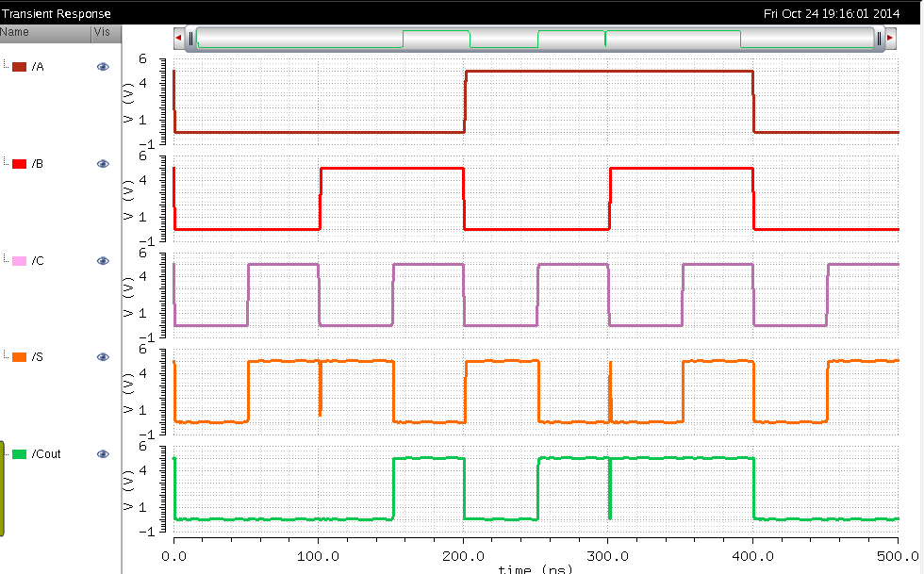Click the Transient Response title
Screen dimensions: 924x574
pyautogui.click(x=57, y=13)
